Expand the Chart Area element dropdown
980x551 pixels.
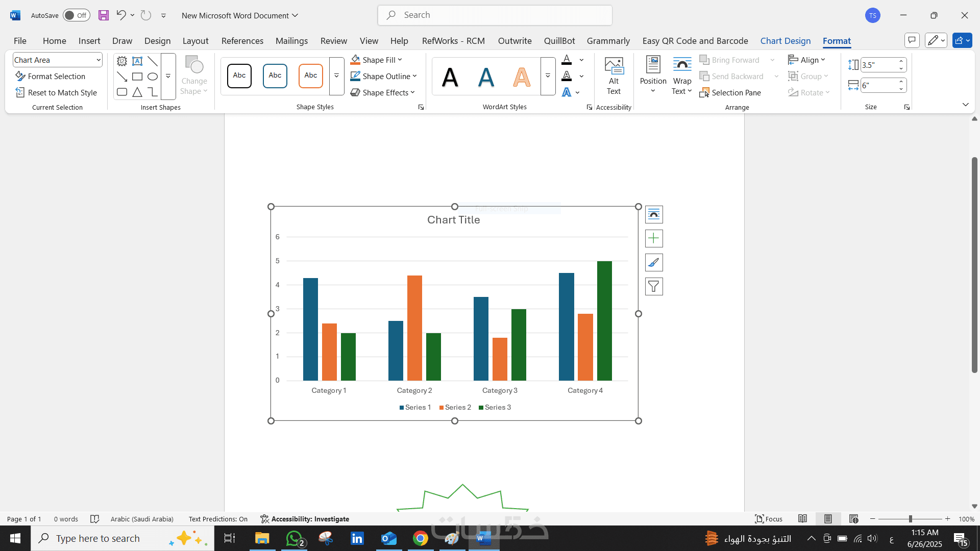pyautogui.click(x=98, y=60)
